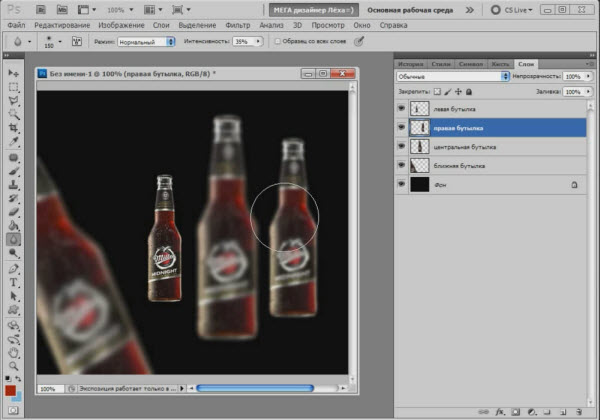Hide the левая бутылка layer

[401, 108]
